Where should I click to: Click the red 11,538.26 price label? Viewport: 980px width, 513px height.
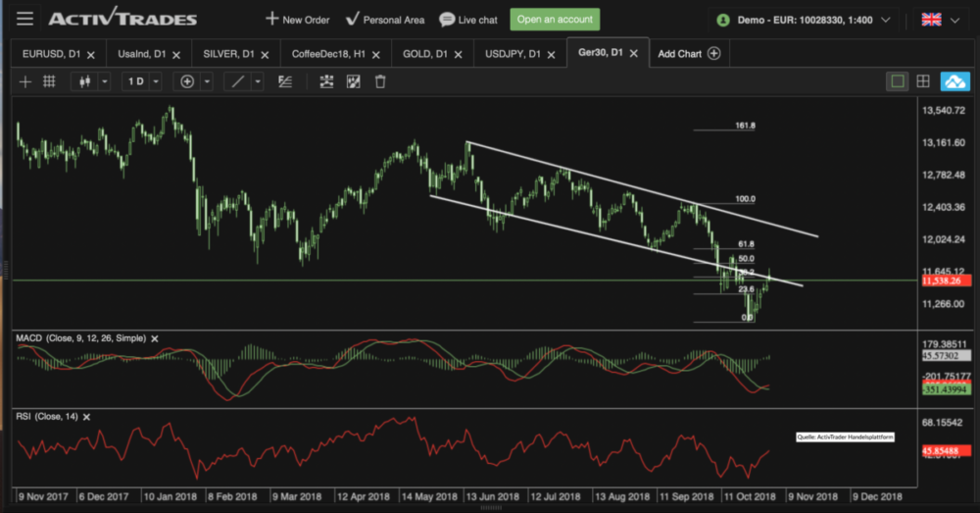[947, 281]
